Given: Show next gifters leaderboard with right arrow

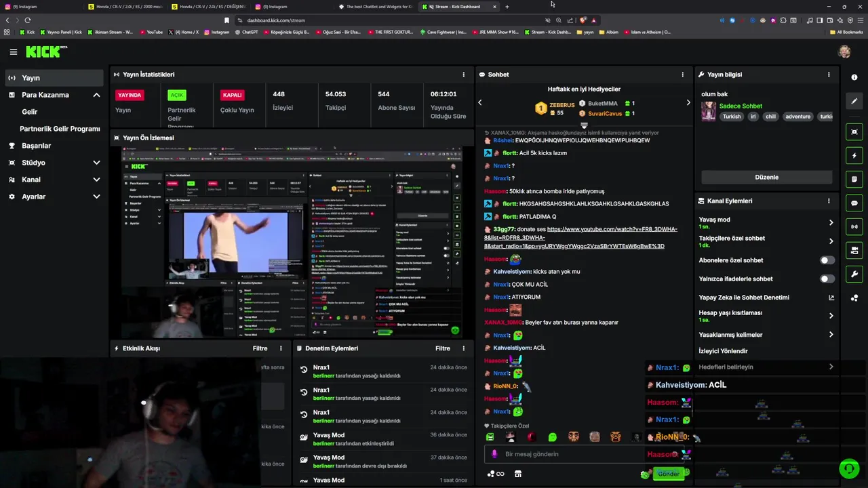Looking at the screenshot, I should coord(688,102).
